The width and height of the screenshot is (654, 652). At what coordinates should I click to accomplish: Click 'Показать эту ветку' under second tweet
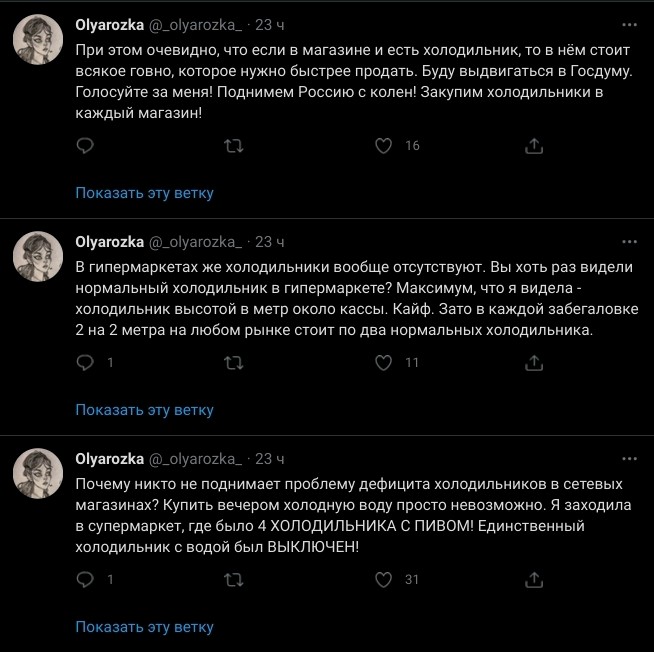145,409
